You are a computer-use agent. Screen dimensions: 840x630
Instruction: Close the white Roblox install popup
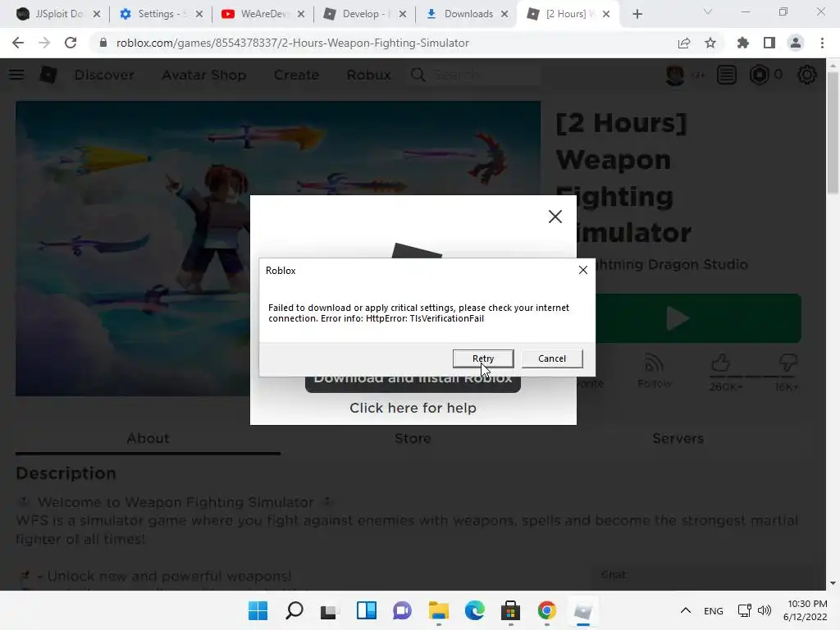[x=555, y=217]
